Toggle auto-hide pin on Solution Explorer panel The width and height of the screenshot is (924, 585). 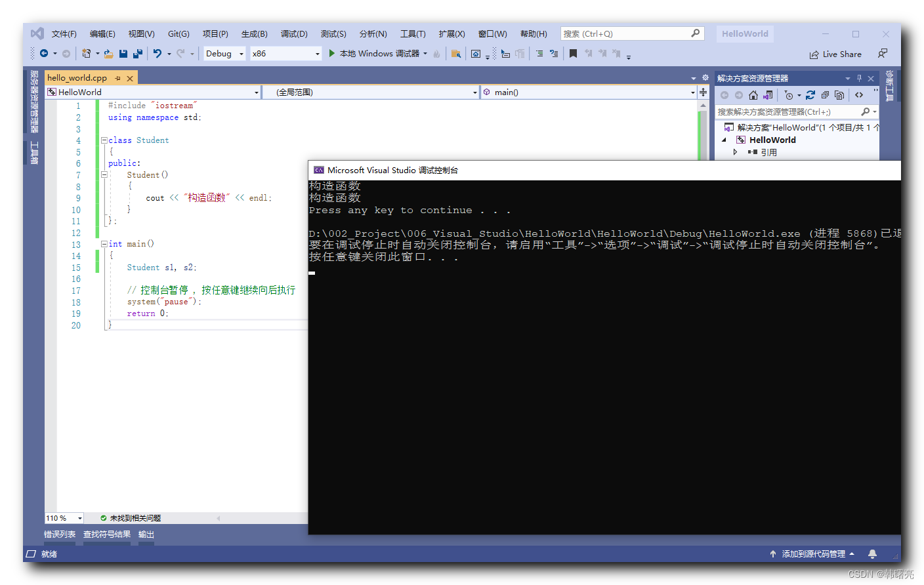coord(859,78)
